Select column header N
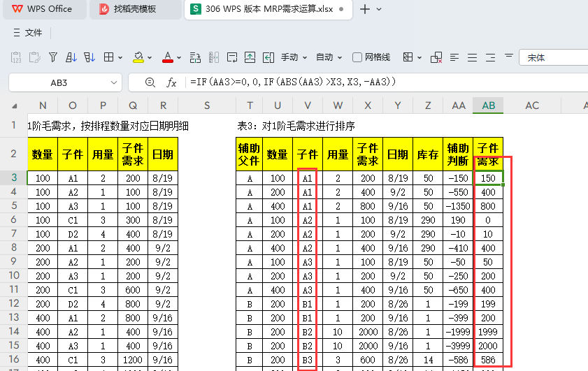Viewport: 588px width, 371px height. (x=43, y=106)
